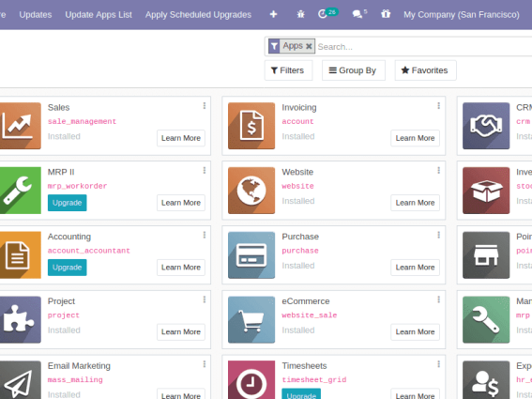Open Apply Scheduled Upgrades menu item
This screenshot has width=532, height=399.
click(198, 15)
